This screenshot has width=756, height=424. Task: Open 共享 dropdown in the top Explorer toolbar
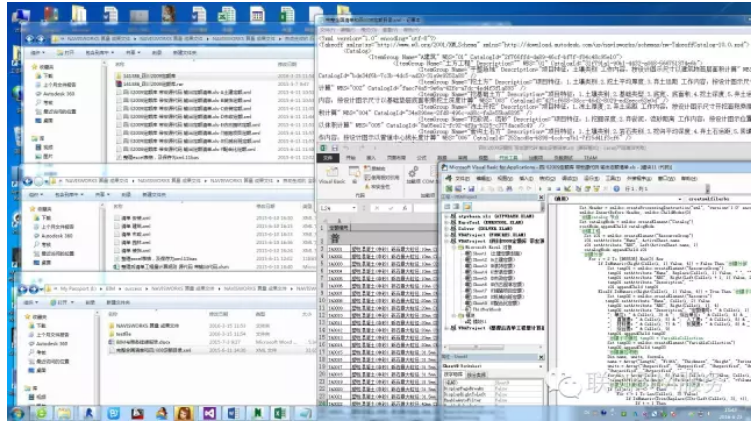(x=133, y=53)
